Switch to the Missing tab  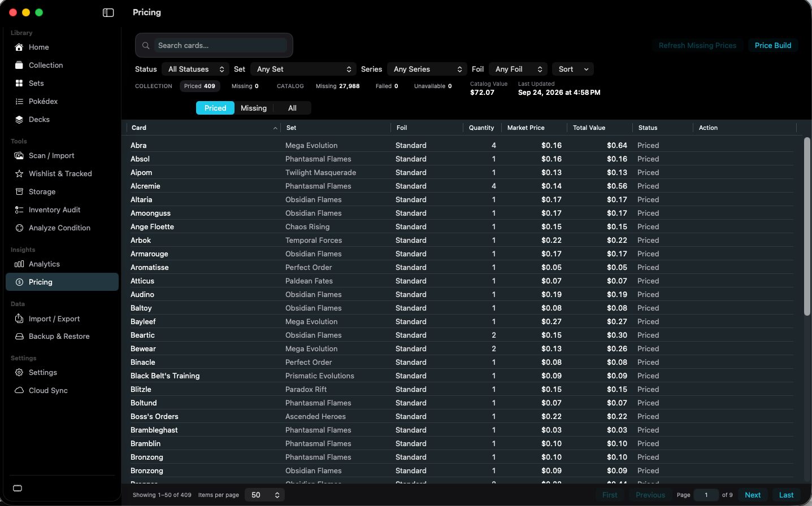point(254,108)
